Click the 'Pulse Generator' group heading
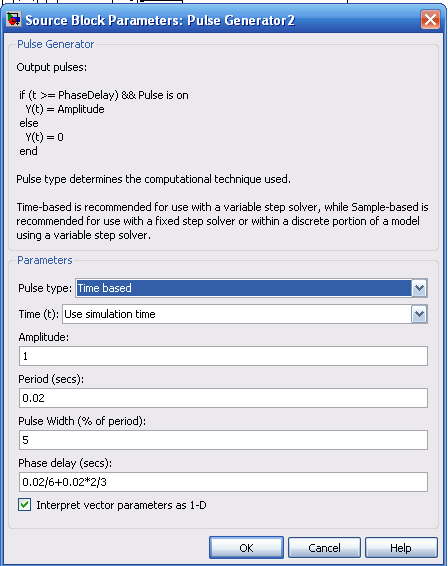448x566 pixels. (x=56, y=44)
